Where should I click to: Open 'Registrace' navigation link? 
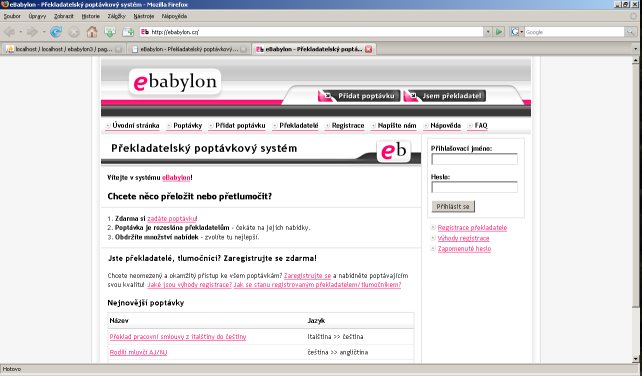(x=348, y=125)
